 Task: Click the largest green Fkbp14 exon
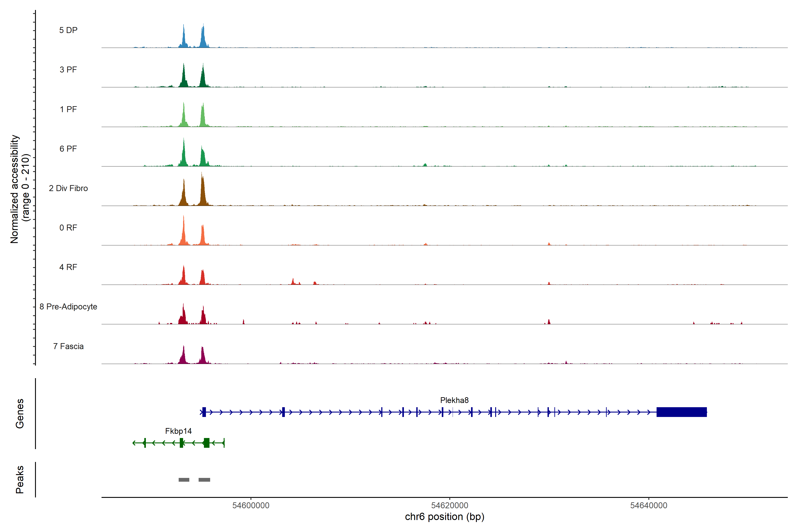206,443
